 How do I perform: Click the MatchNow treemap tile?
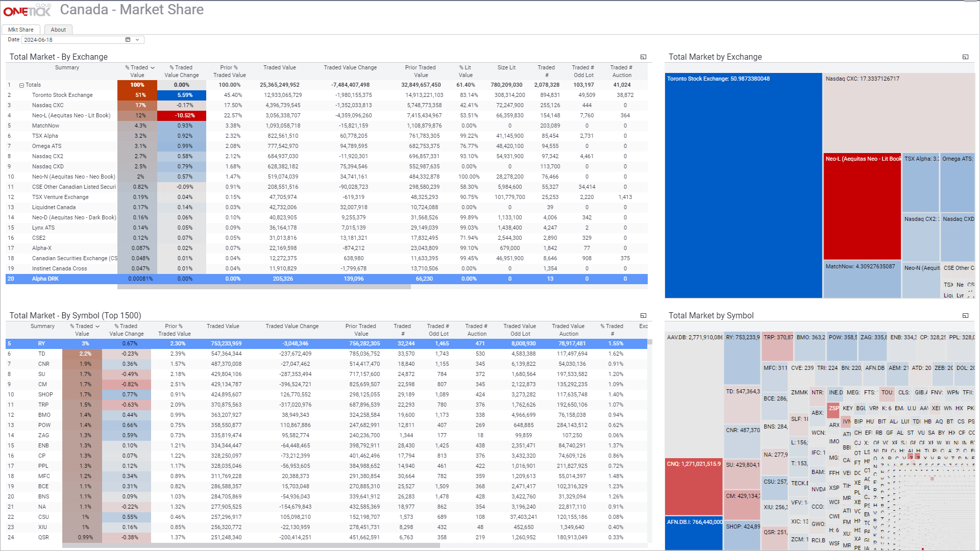[x=862, y=280]
